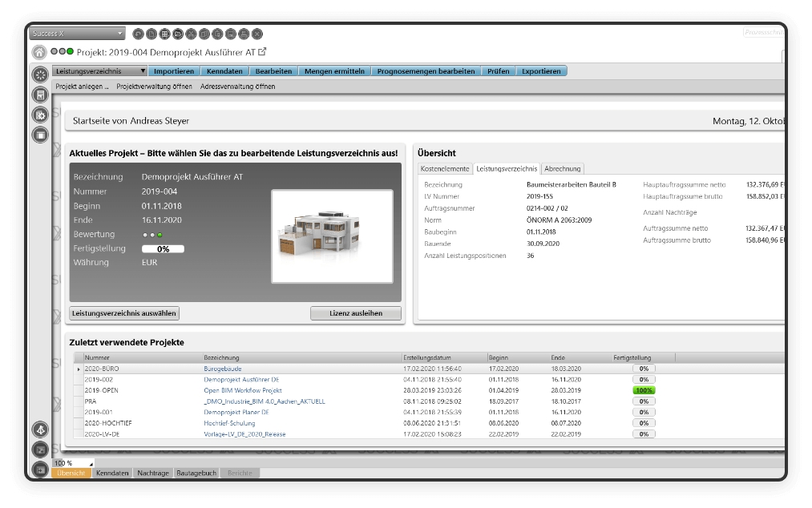Click the window layout icon in left sidebar
This screenshot has width=812, height=508.
click(x=40, y=135)
